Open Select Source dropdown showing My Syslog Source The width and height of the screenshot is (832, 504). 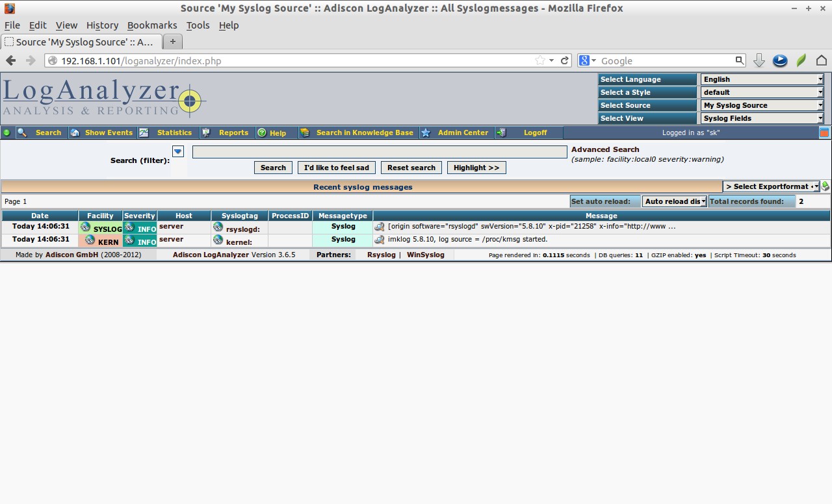pos(762,105)
